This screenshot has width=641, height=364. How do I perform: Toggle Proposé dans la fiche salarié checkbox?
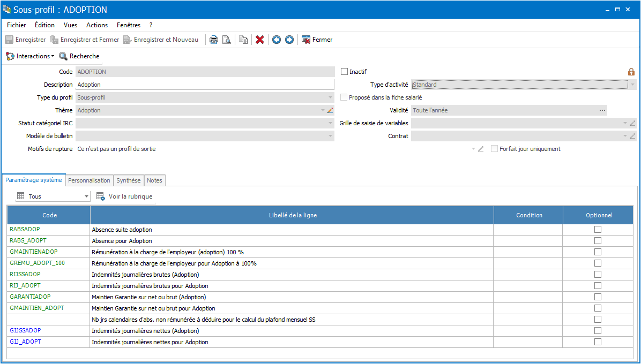click(x=344, y=97)
